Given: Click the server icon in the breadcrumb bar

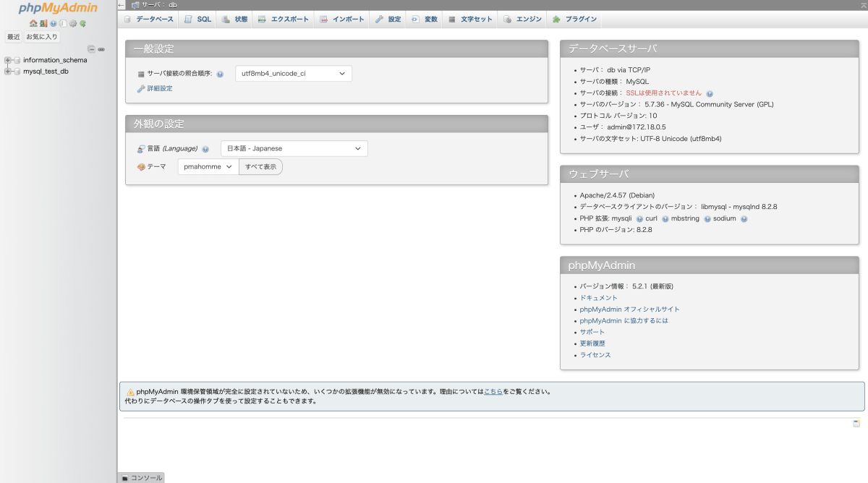Looking at the screenshot, I should click(135, 4).
